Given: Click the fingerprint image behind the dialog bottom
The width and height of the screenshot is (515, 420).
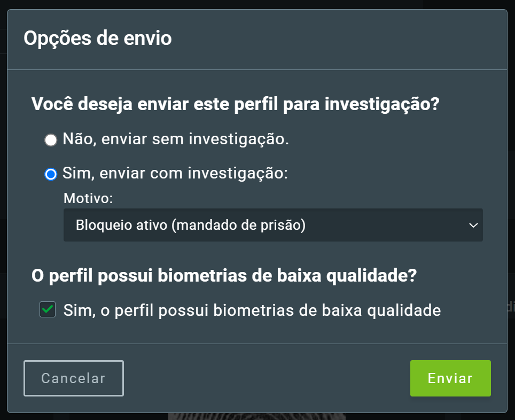Looking at the screenshot, I should (257, 416).
